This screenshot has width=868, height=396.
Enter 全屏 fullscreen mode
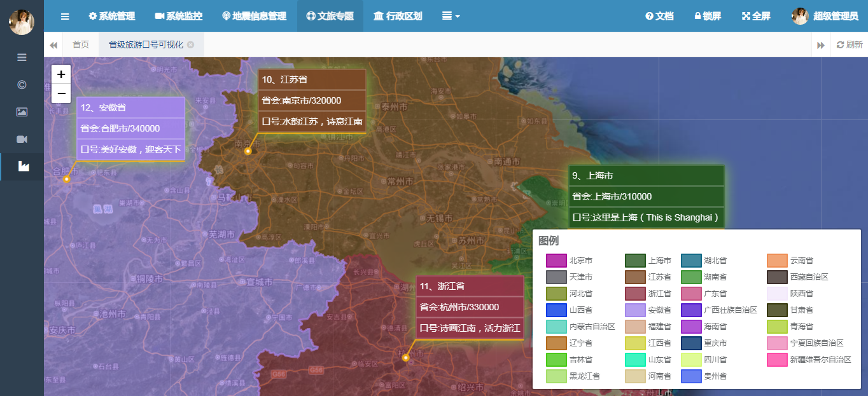tap(756, 16)
